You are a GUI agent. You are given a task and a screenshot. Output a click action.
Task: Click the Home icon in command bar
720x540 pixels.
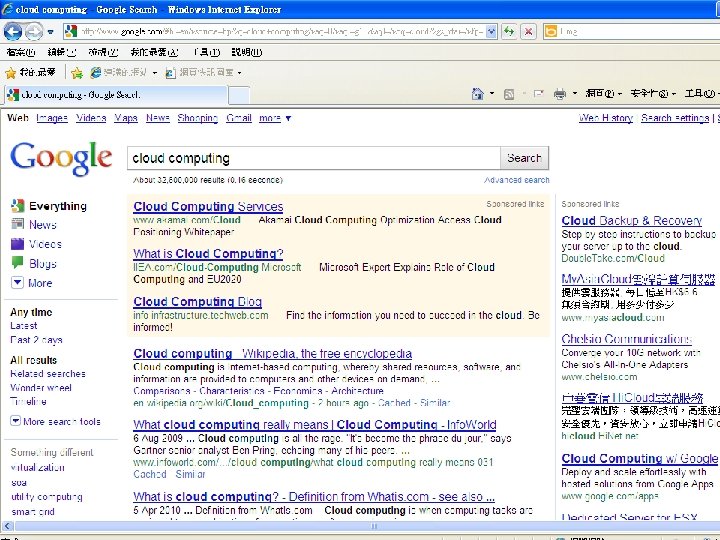(x=478, y=94)
